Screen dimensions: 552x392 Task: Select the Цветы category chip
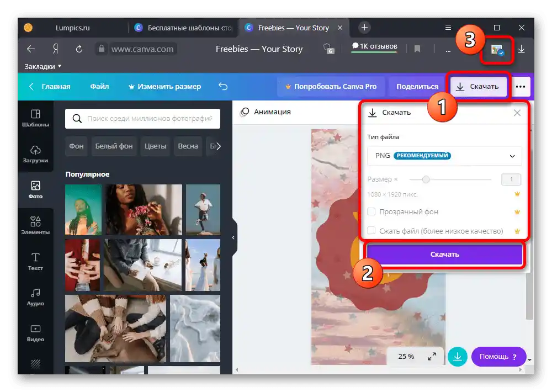(x=155, y=146)
